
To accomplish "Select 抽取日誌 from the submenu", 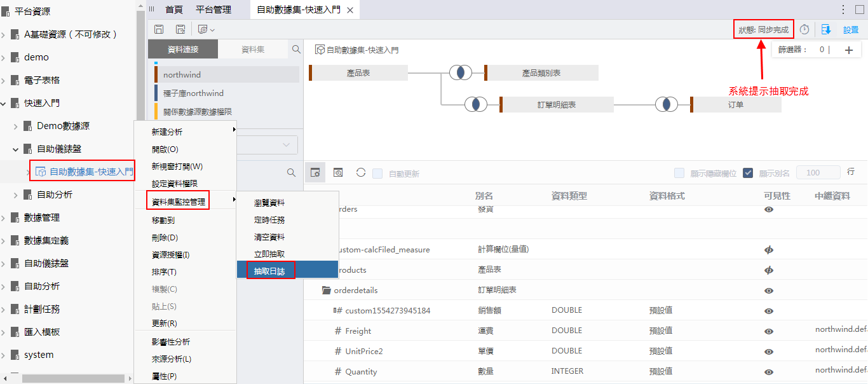I will pyautogui.click(x=270, y=271).
